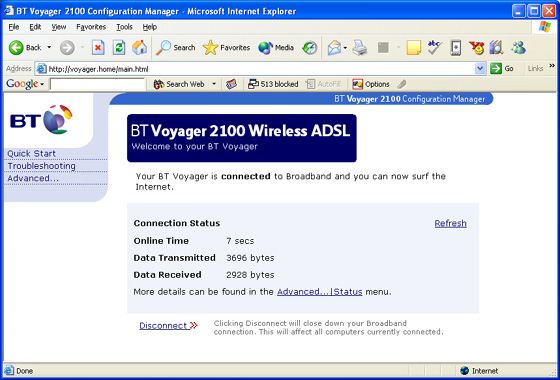Click the Research books icon in toolbar
This screenshot has height=380, width=560.
click(496, 48)
